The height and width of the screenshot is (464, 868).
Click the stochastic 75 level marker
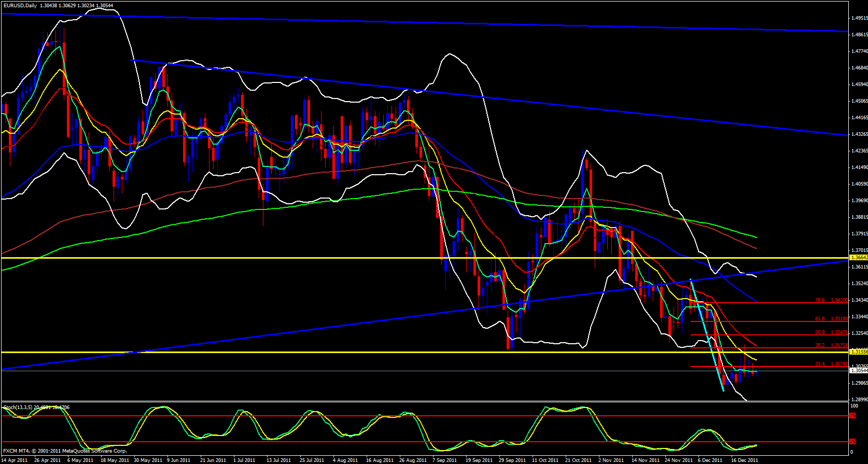852,416
